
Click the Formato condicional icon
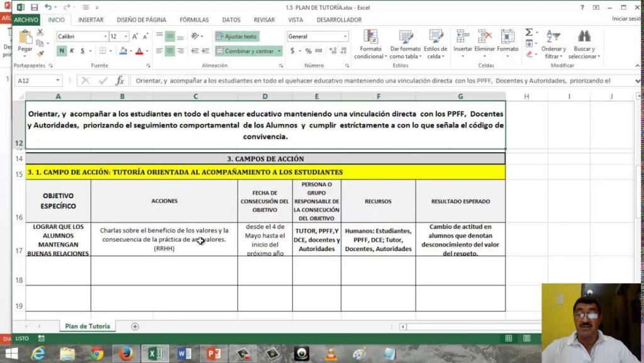[371, 37]
